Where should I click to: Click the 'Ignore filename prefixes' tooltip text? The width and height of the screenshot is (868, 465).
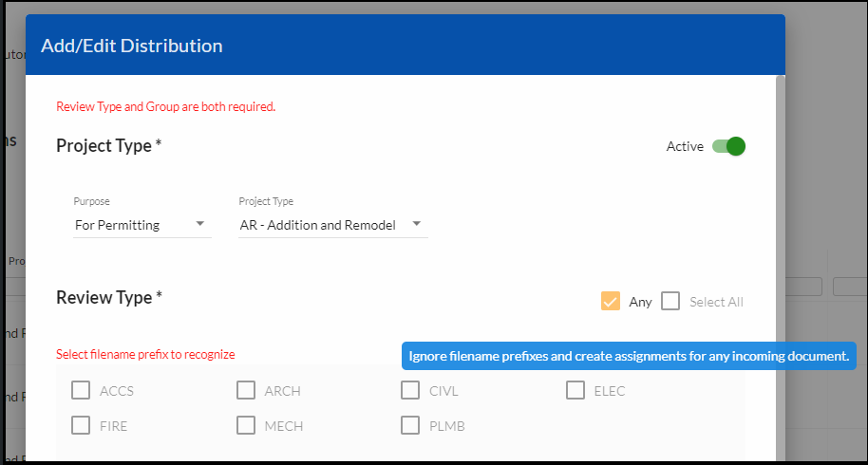[x=629, y=356]
